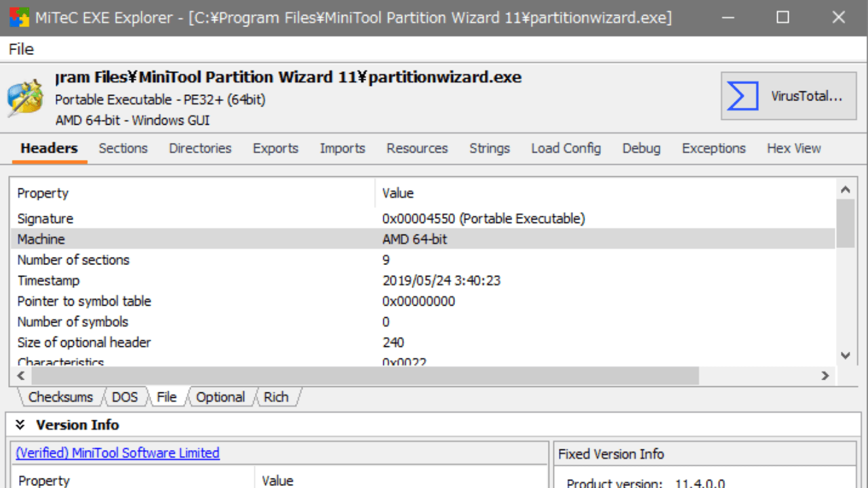Select the DOS sub-tab
The height and width of the screenshot is (488, 868).
tap(125, 397)
